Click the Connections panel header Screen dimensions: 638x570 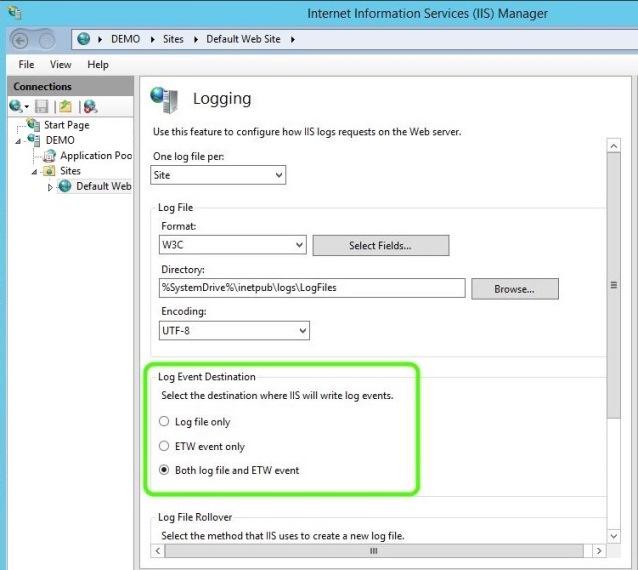click(70, 86)
